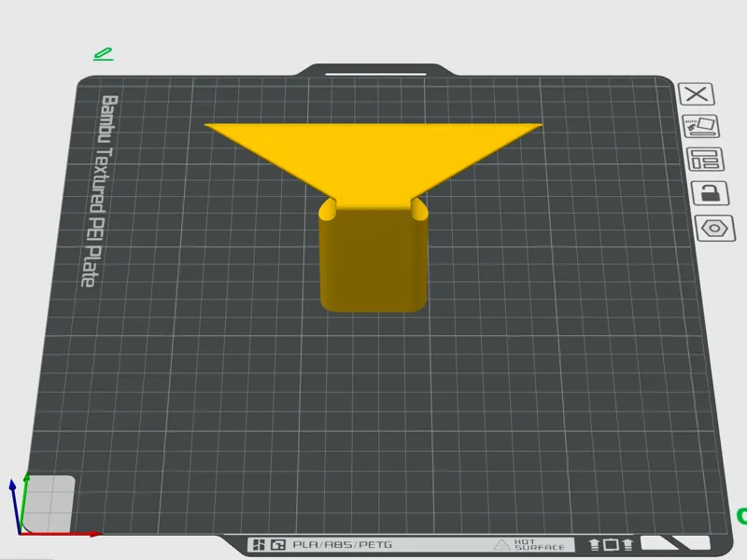Click the second square marker on plate strip

(277, 544)
